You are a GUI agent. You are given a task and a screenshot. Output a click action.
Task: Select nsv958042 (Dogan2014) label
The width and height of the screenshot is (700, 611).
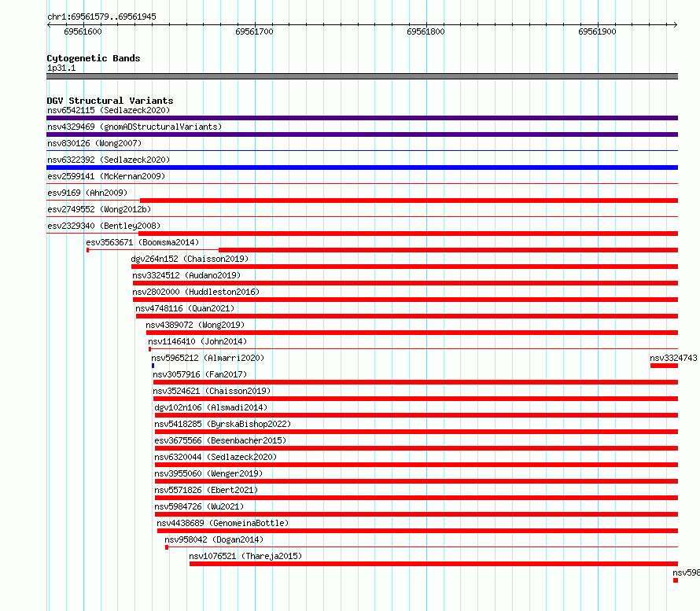point(214,539)
